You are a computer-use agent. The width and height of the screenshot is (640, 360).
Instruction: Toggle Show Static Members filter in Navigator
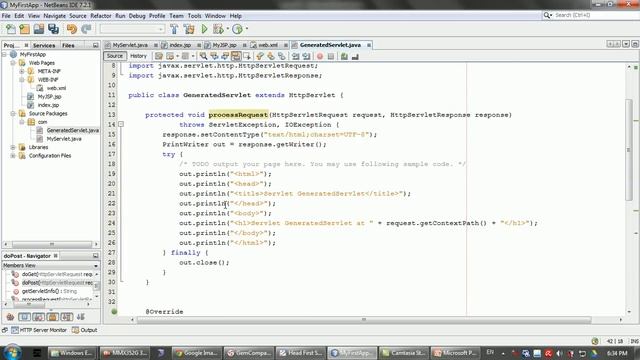[39, 317]
